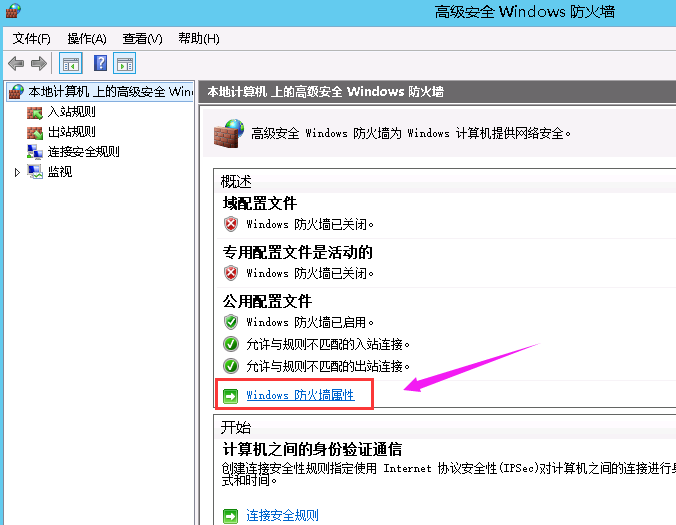The height and width of the screenshot is (525, 676).
Task: Open the 连接安全规则 link at bottom
Action: click(282, 515)
